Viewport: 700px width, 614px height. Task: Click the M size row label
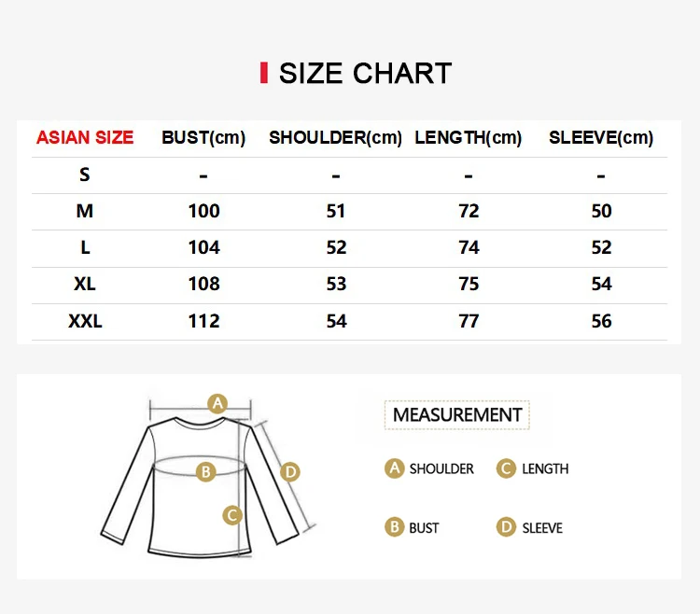pos(85,211)
